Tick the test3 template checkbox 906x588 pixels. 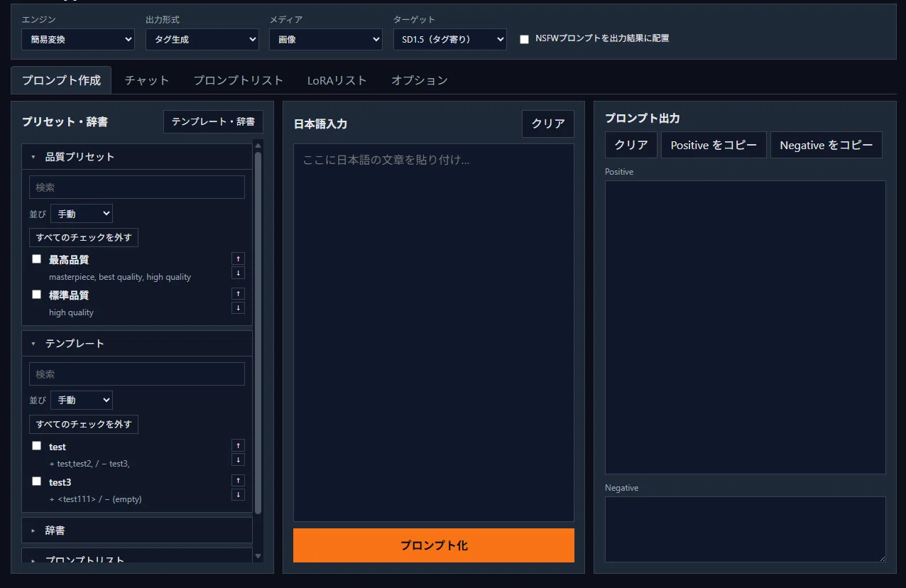point(36,481)
